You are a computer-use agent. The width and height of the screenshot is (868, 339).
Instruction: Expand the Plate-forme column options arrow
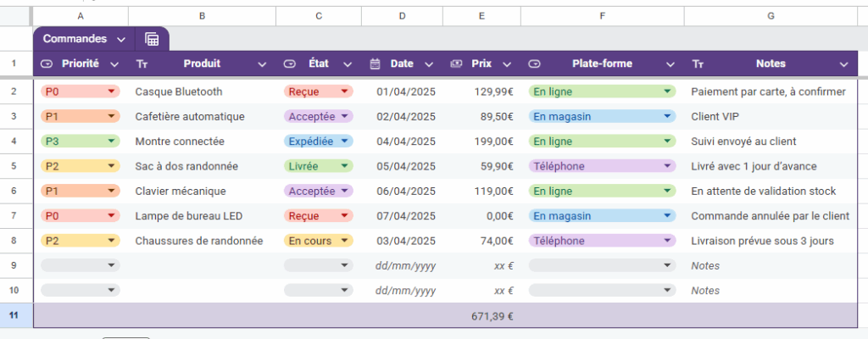pyautogui.click(x=670, y=64)
